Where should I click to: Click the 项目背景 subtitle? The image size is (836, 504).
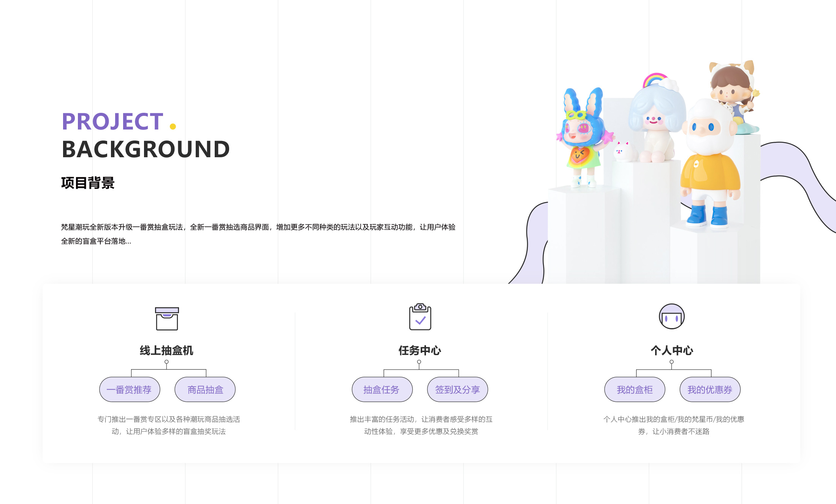point(88,183)
